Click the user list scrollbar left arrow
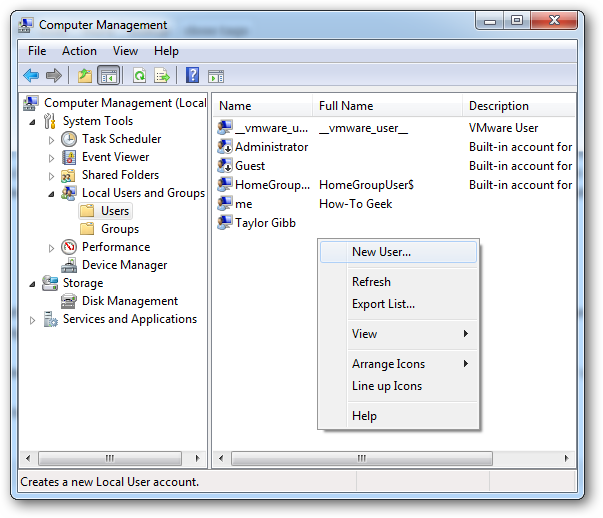 click(221, 458)
